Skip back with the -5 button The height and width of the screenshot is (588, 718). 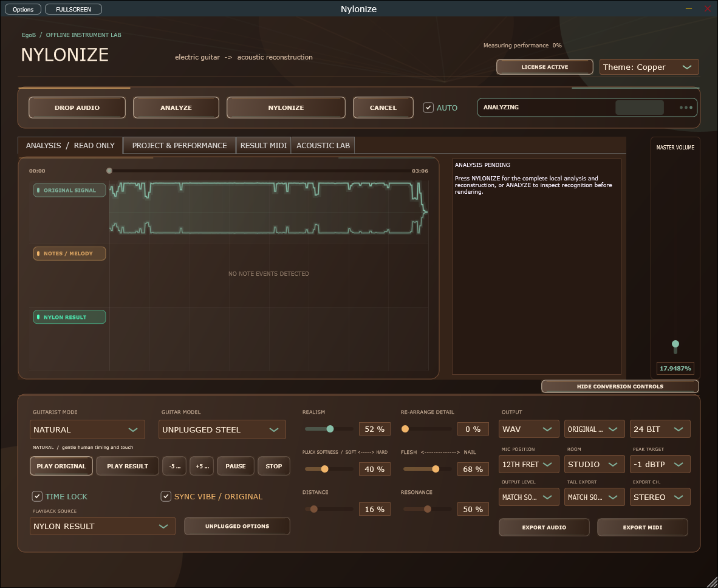click(174, 466)
